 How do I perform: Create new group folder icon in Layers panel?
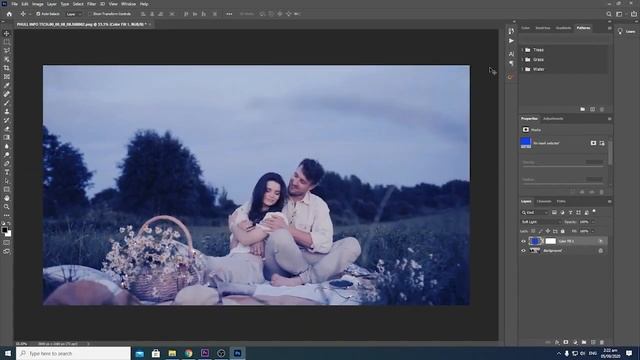click(584, 342)
